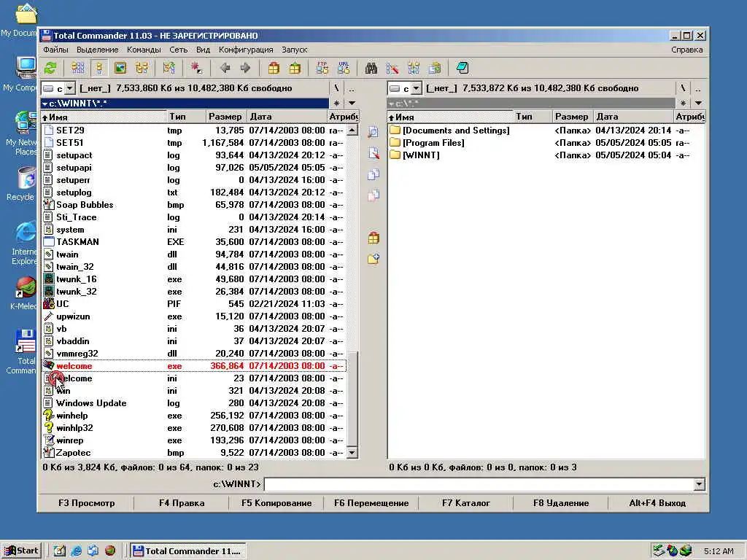Show the directory tree view icon
This screenshot has width=747, height=560.
142,68
